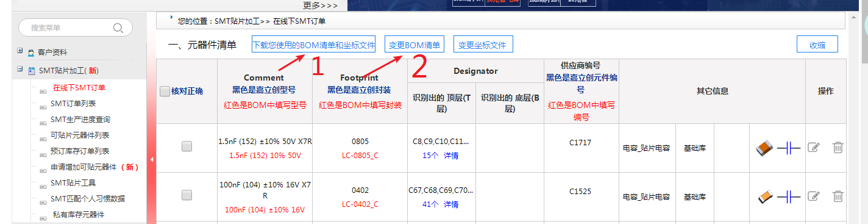868x224 pixels.
Task: Edit the C1525 capacitor row
Action: pyautogui.click(x=813, y=196)
